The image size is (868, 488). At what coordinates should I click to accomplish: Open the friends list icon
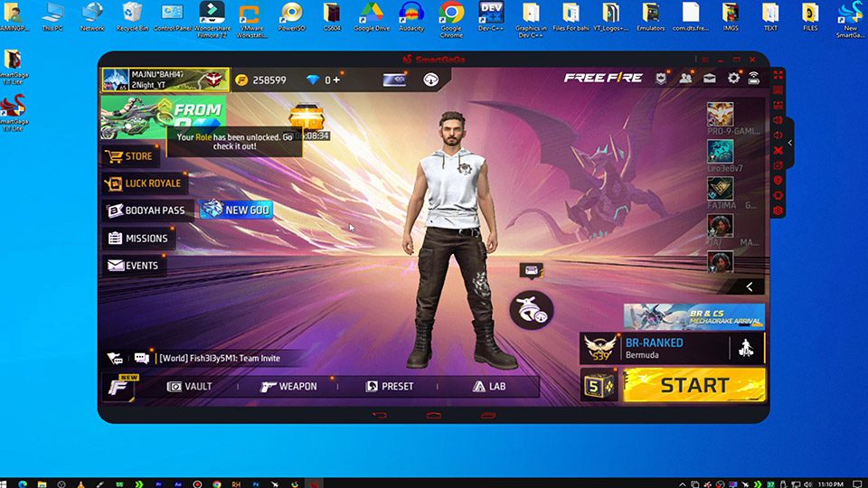click(x=685, y=78)
